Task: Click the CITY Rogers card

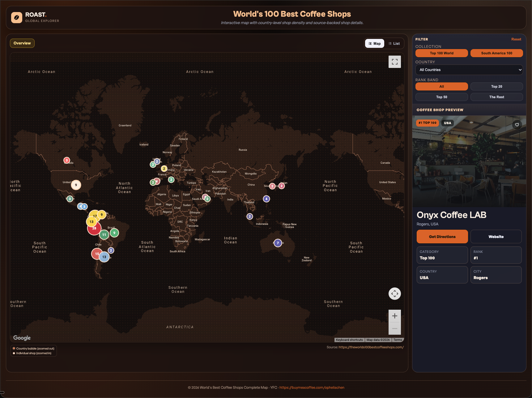Action: pos(496,275)
